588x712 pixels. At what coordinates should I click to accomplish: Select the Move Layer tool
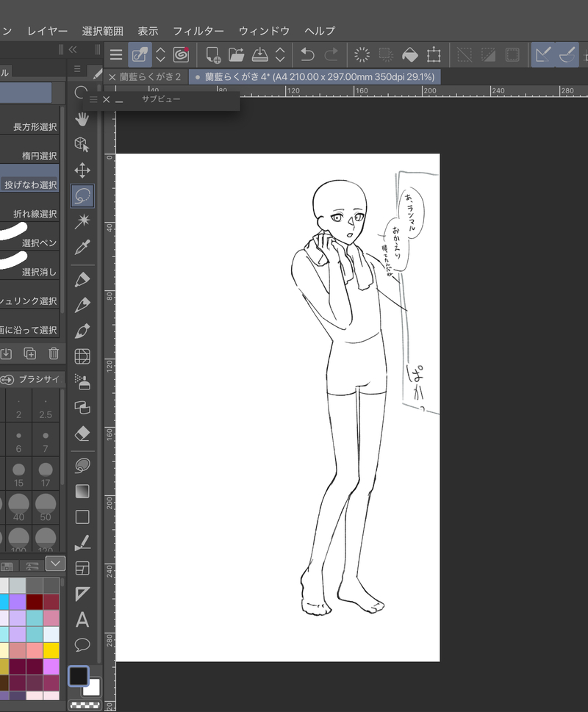pyautogui.click(x=82, y=170)
